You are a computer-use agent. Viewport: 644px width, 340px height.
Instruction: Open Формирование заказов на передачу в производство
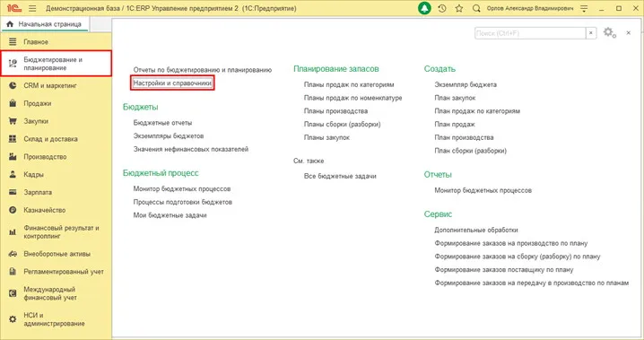[532, 283]
